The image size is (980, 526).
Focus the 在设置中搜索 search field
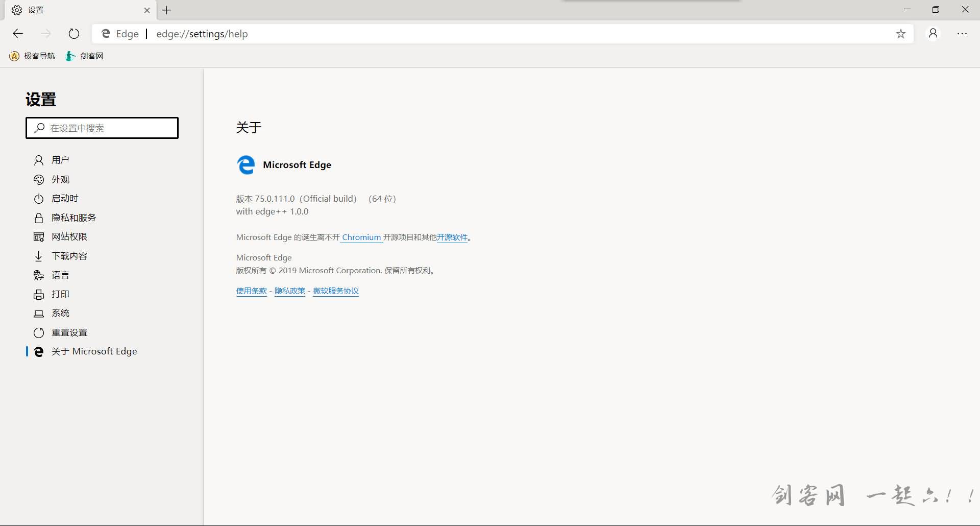click(102, 128)
